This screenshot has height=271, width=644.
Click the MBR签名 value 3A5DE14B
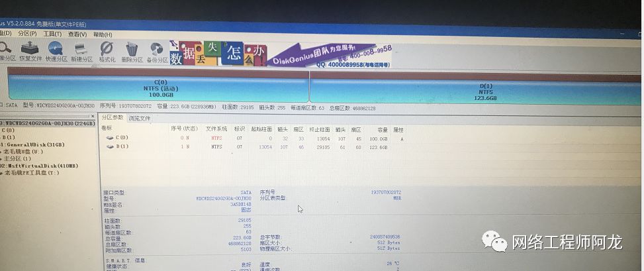pos(240,204)
